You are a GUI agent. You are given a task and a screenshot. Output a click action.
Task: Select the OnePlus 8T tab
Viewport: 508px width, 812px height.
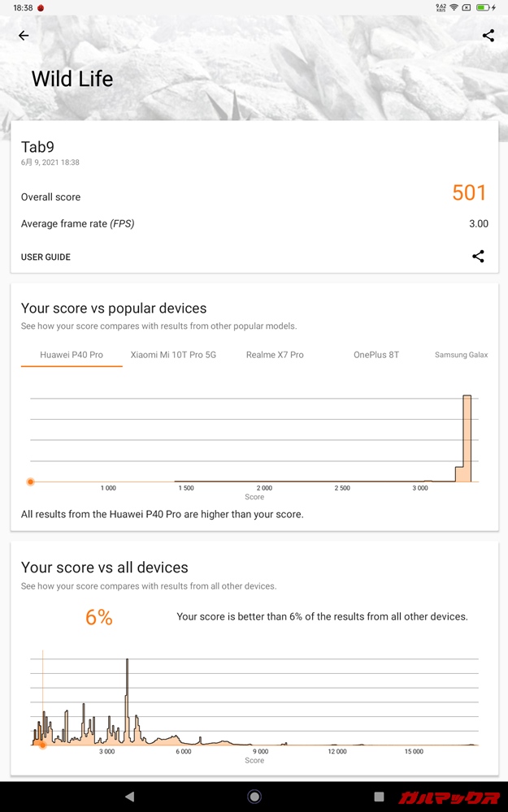pos(376,355)
